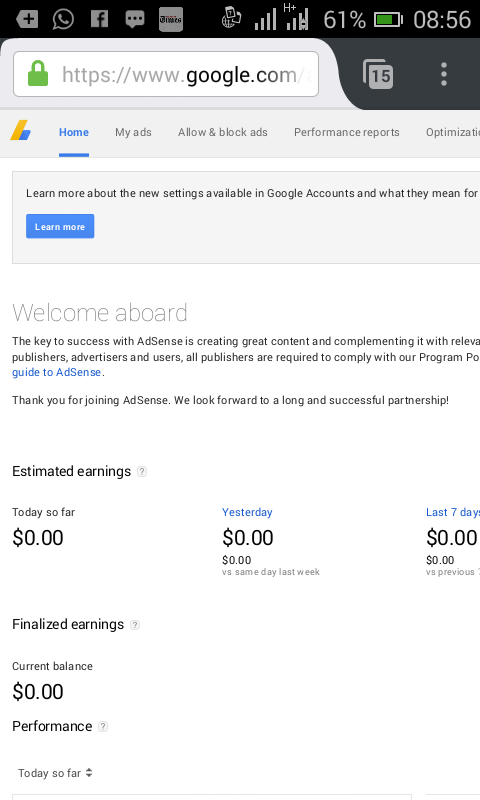Select the Home tab

click(x=74, y=132)
